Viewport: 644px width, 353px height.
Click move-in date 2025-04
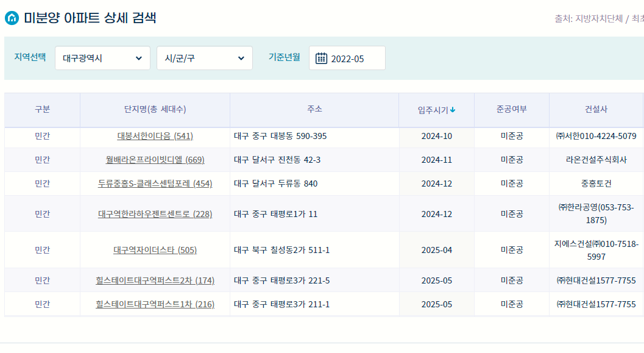(x=437, y=250)
